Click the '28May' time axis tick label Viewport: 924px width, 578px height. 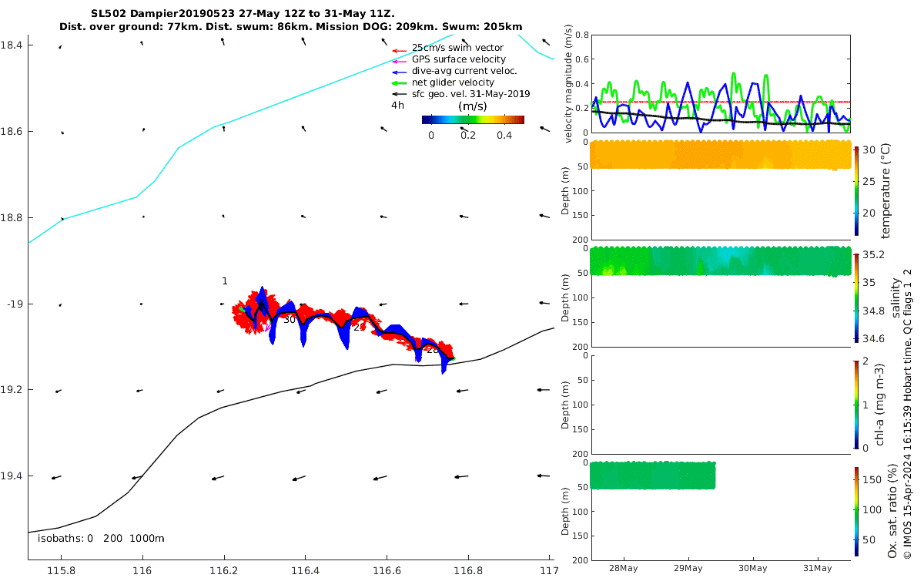coord(622,569)
